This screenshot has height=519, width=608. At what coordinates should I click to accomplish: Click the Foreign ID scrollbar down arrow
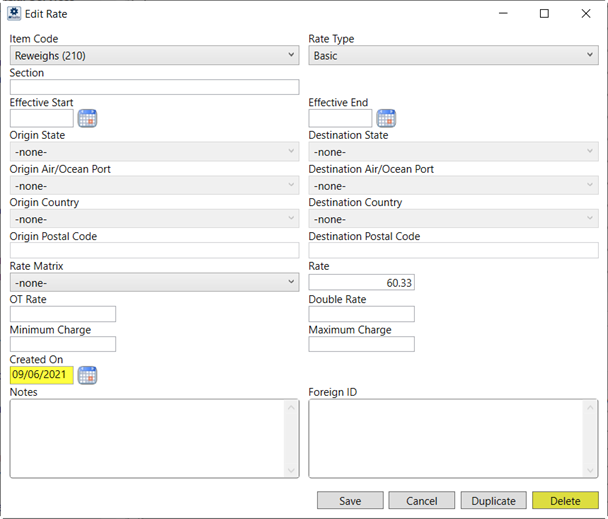[590, 471]
